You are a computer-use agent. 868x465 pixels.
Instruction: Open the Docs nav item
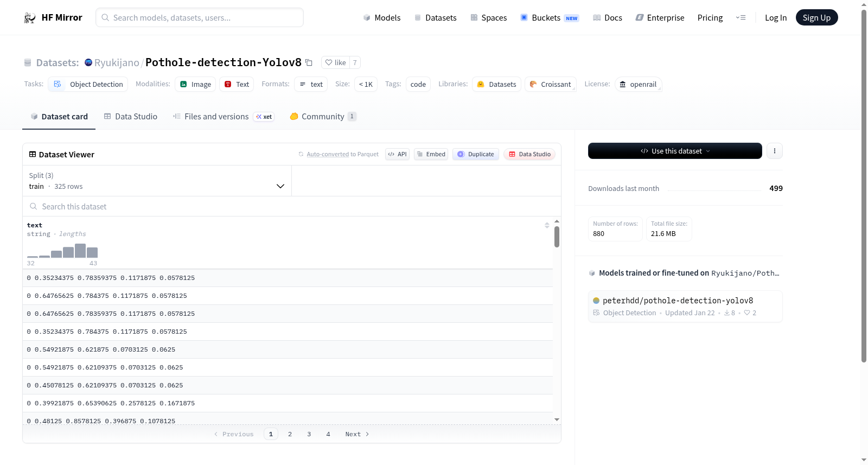(608, 18)
